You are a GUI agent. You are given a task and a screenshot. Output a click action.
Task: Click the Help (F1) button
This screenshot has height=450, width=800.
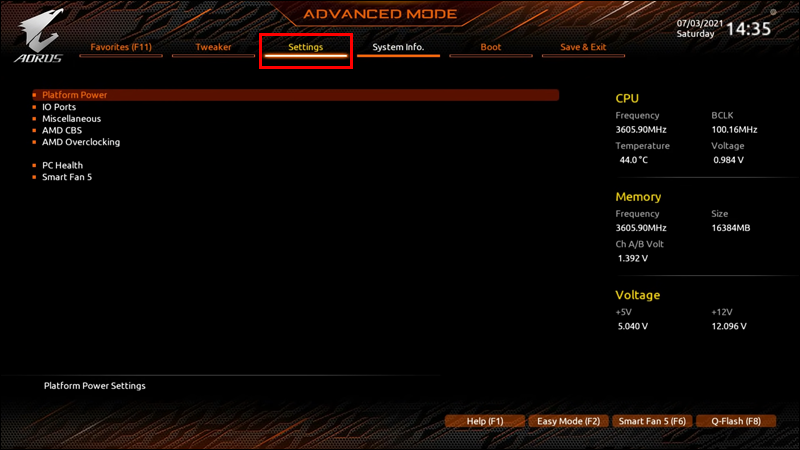[485, 421]
